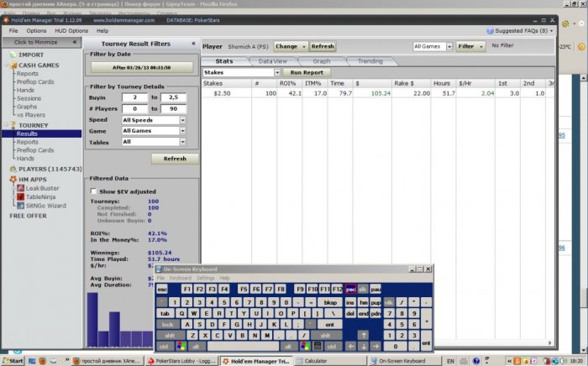Launch the SitNGo Wizard app icon
Image resolution: width=588 pixels, height=366 pixels.
(x=21, y=206)
